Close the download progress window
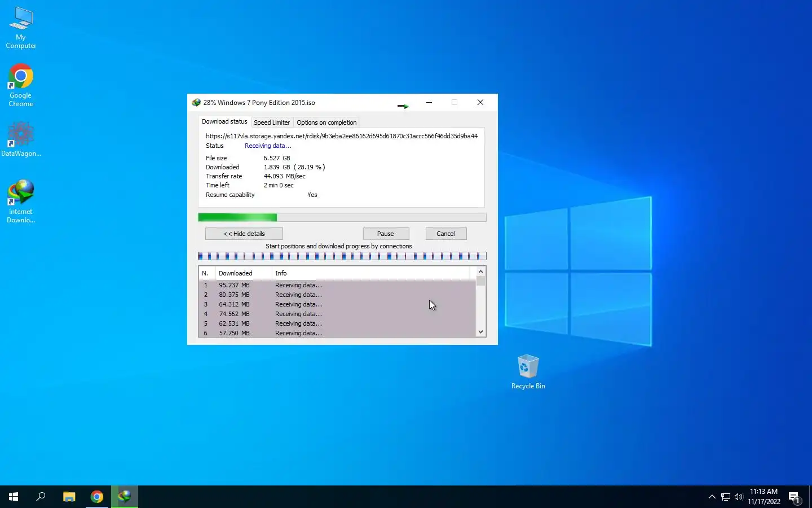 [480, 103]
